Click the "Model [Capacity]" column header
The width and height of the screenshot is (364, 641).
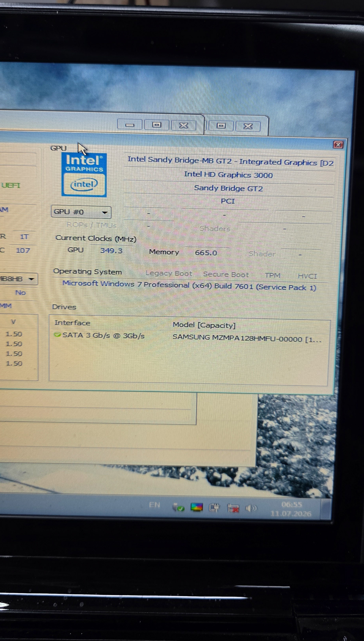pyautogui.click(x=204, y=325)
